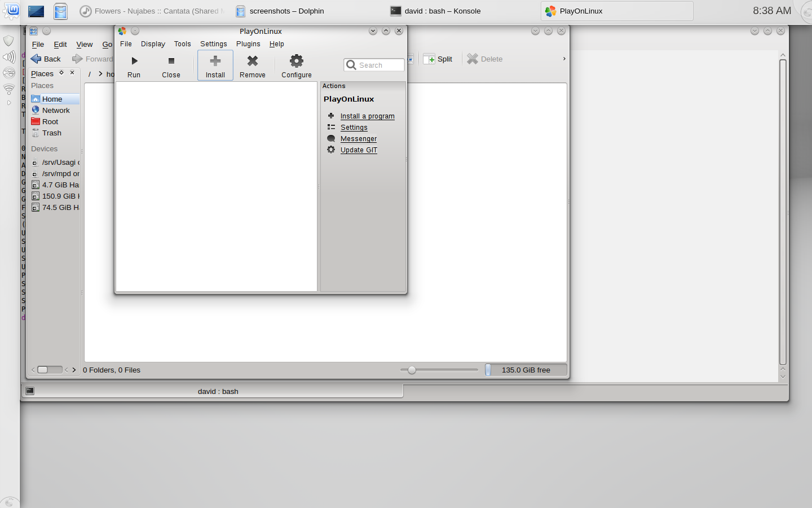Screen dimensions: 812x508
Task: Click the PlayOnLinux search field
Action: click(x=374, y=65)
